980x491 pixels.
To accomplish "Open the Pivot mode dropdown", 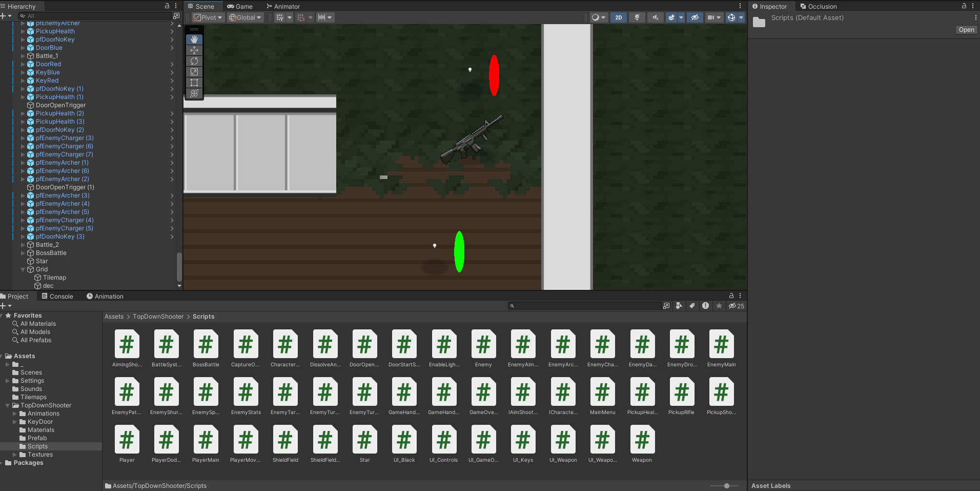I will (208, 17).
